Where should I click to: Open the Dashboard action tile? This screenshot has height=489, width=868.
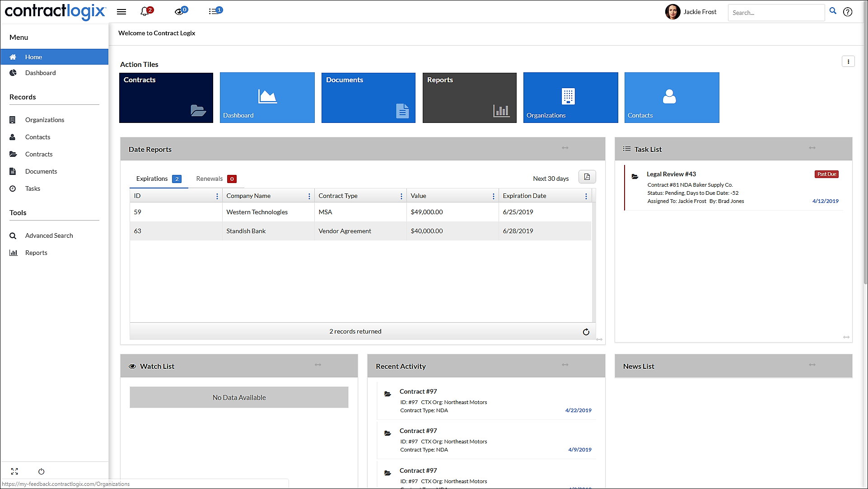pyautogui.click(x=267, y=98)
